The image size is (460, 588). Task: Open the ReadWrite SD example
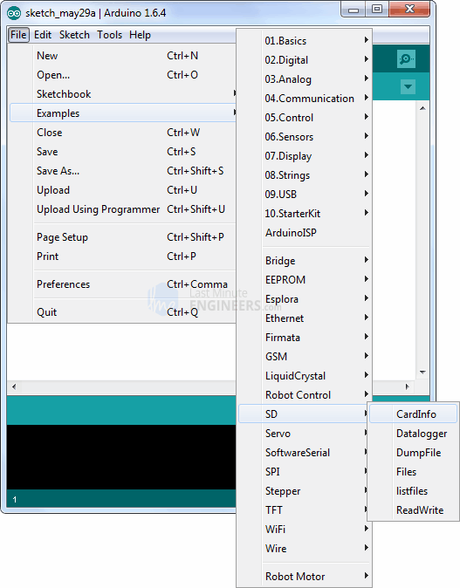point(413,510)
